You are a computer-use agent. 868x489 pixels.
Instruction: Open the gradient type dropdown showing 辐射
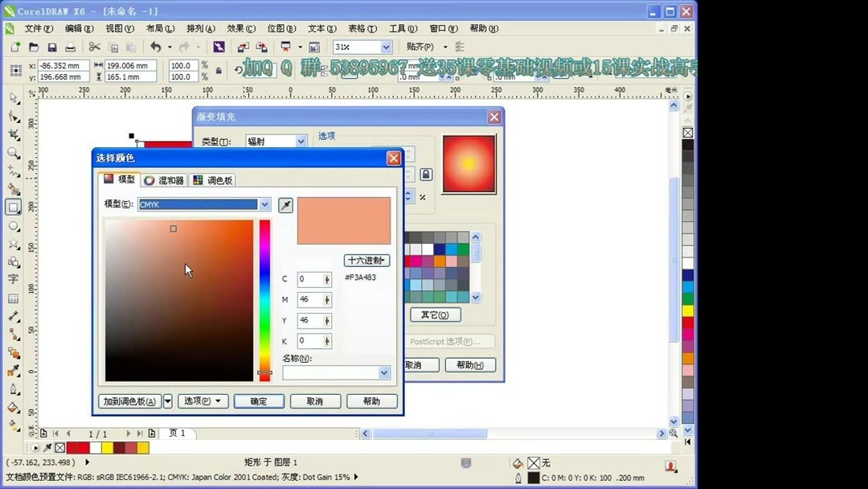point(300,141)
